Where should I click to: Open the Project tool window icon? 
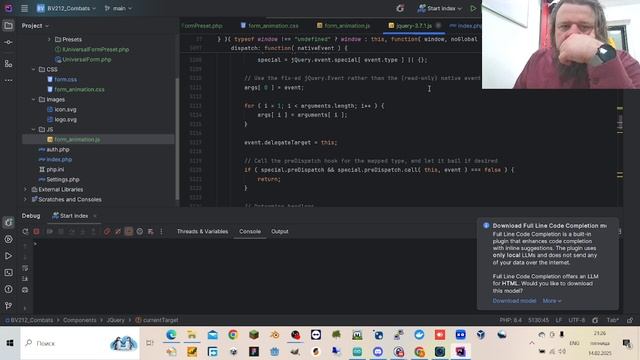tap(8, 26)
